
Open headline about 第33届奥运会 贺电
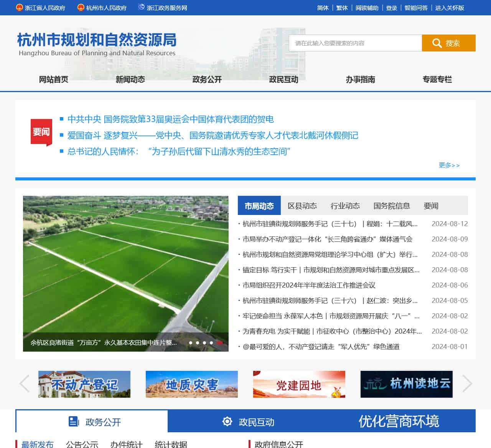click(x=171, y=119)
